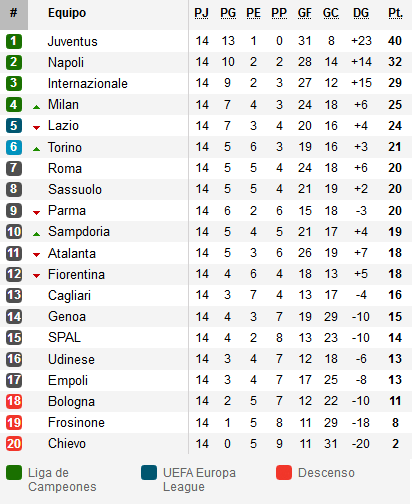The height and width of the screenshot is (504, 412).
Task: Open the Internazionale team name
Action: click(x=88, y=83)
